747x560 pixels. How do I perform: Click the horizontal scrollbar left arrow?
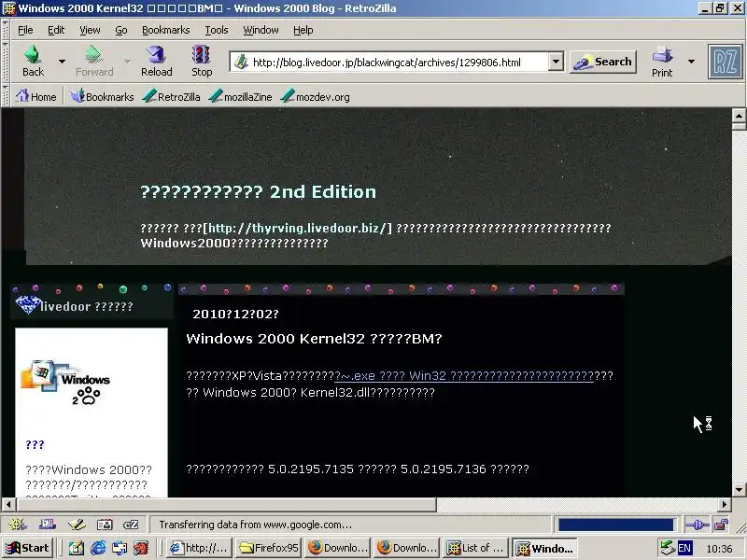click(x=8, y=504)
